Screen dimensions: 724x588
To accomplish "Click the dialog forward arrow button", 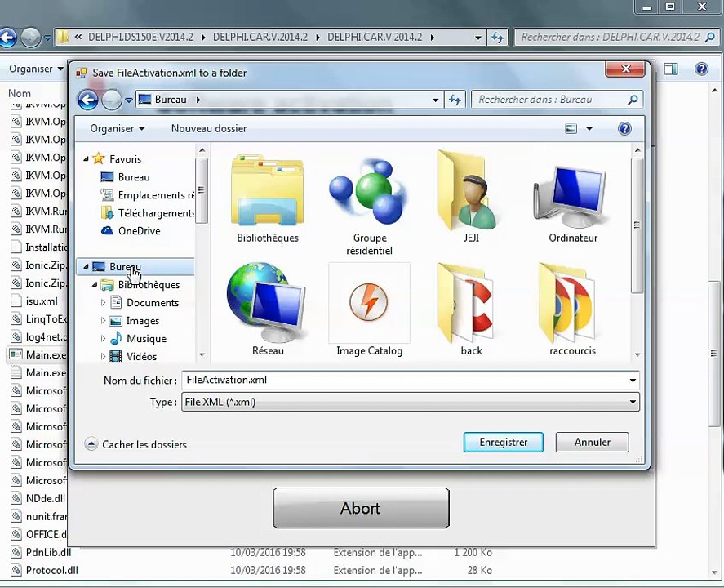I will (x=111, y=100).
